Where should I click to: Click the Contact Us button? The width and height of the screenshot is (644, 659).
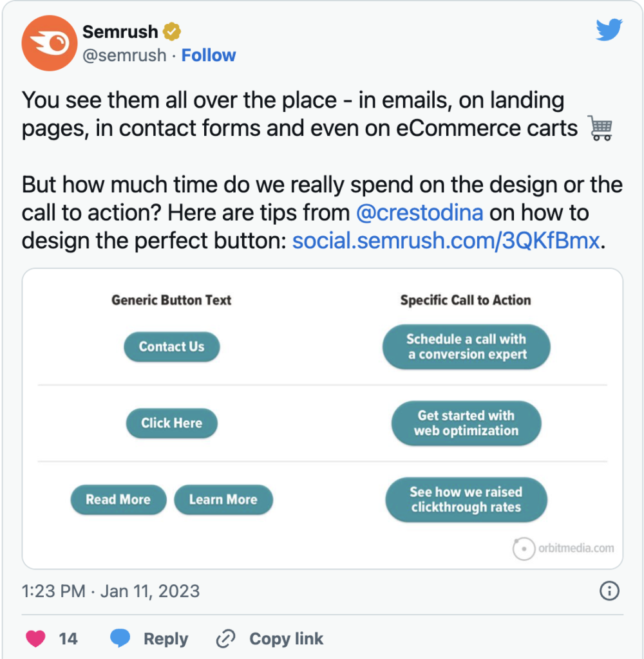pyautogui.click(x=171, y=347)
